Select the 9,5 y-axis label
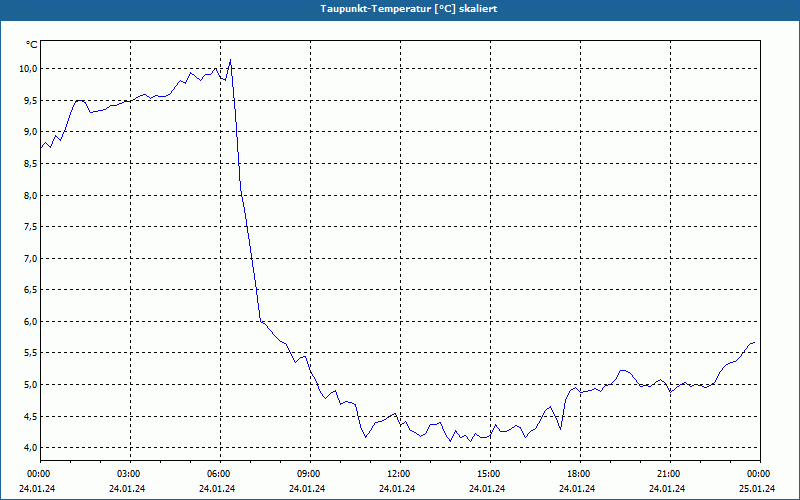This screenshot has height=500, width=800. click(x=30, y=101)
